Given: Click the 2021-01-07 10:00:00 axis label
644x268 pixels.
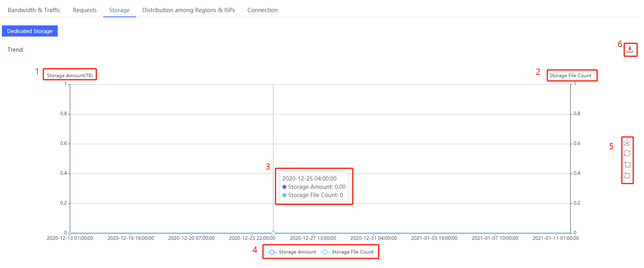Looking at the screenshot, I should tap(495, 238).
